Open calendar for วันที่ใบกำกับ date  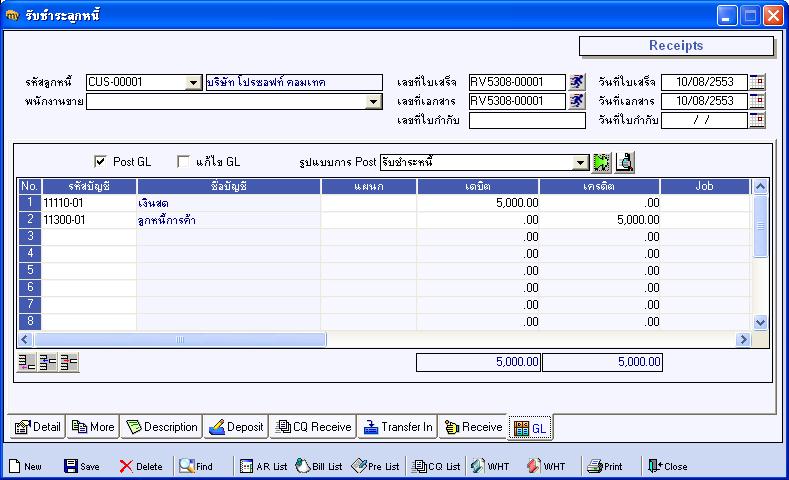[x=757, y=120]
